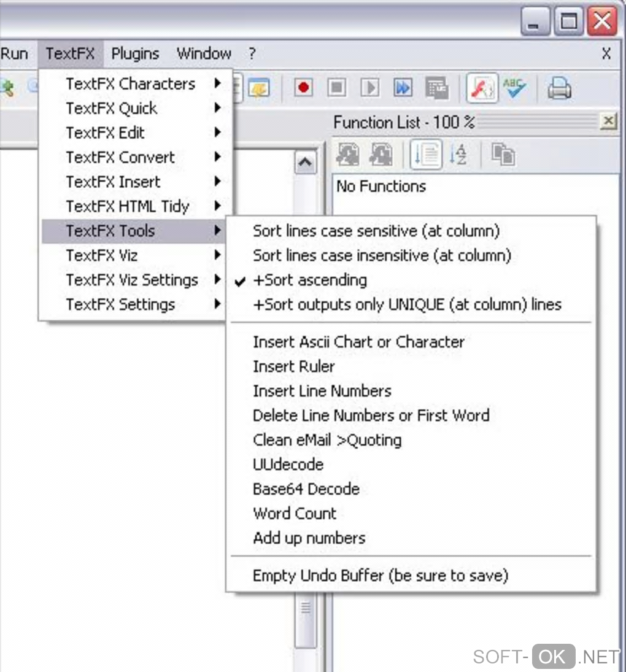Click the editor vertical scrollbar thumb
The height and width of the screenshot is (672, 626).
click(306, 620)
